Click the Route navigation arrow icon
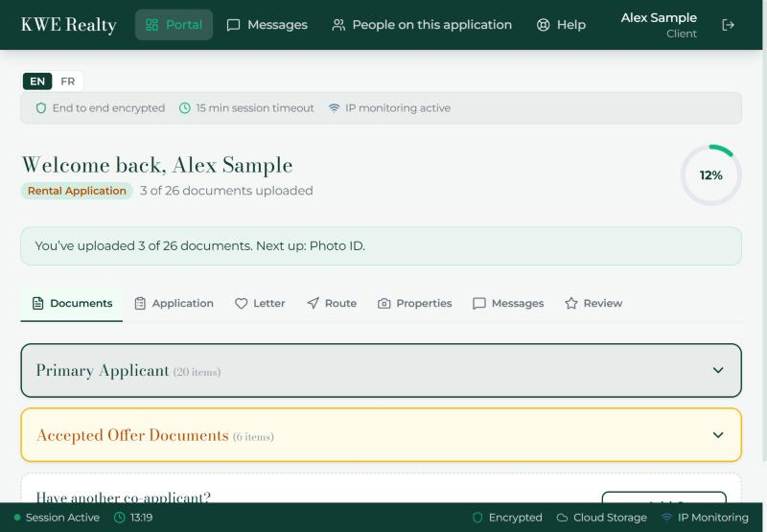Viewport: 767px width, 532px height. coord(314,303)
